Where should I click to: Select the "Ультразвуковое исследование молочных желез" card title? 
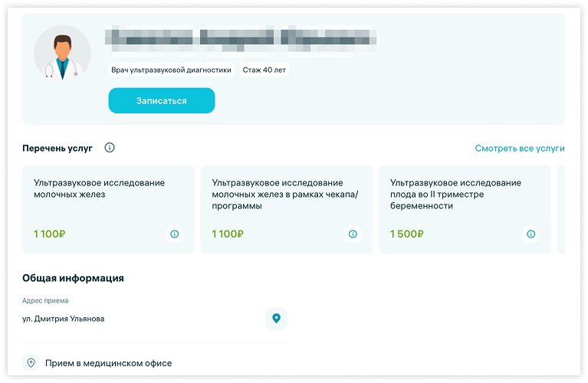(x=99, y=188)
